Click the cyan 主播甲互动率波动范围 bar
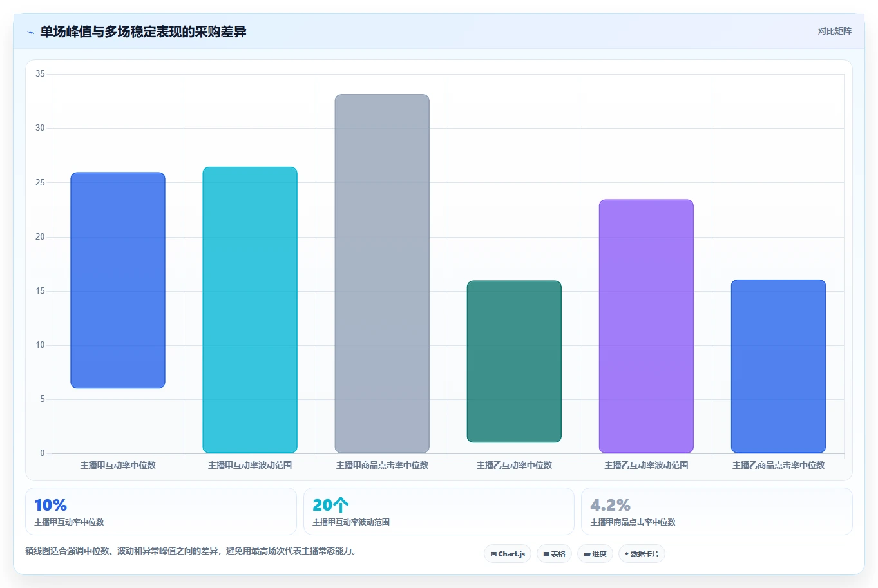Viewport: 878px width, 588px height. click(250, 310)
